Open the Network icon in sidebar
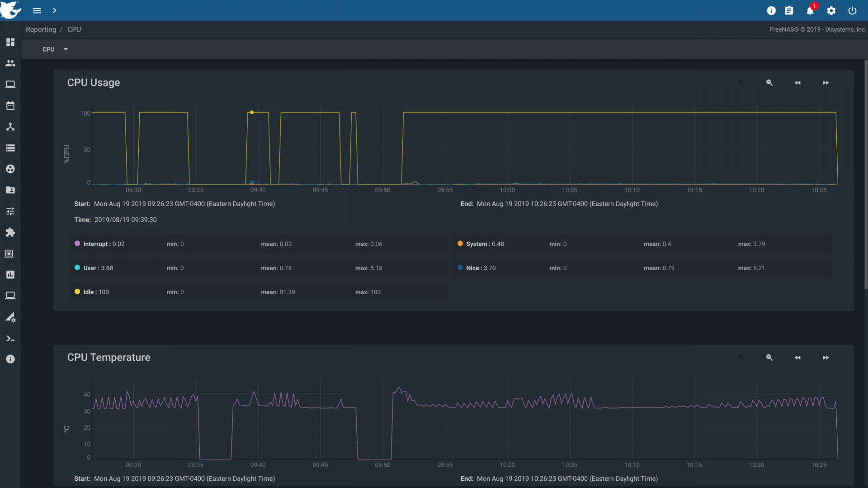This screenshot has width=868, height=488. pos(10,127)
